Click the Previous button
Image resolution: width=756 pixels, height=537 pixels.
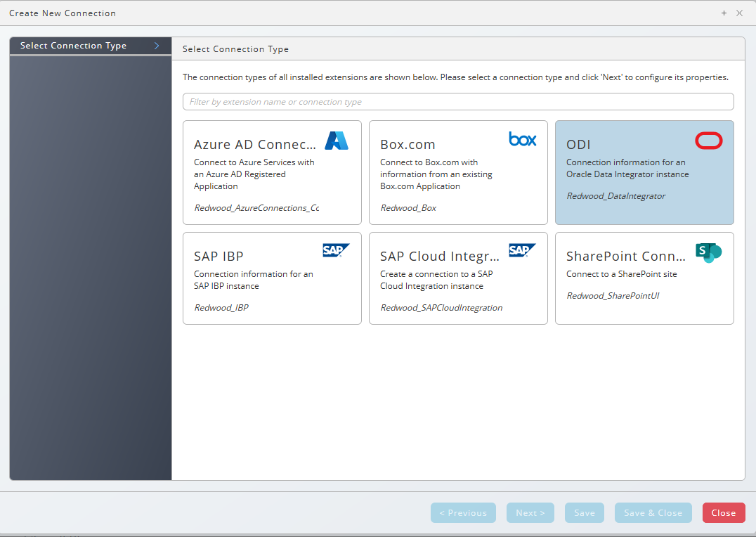point(463,513)
